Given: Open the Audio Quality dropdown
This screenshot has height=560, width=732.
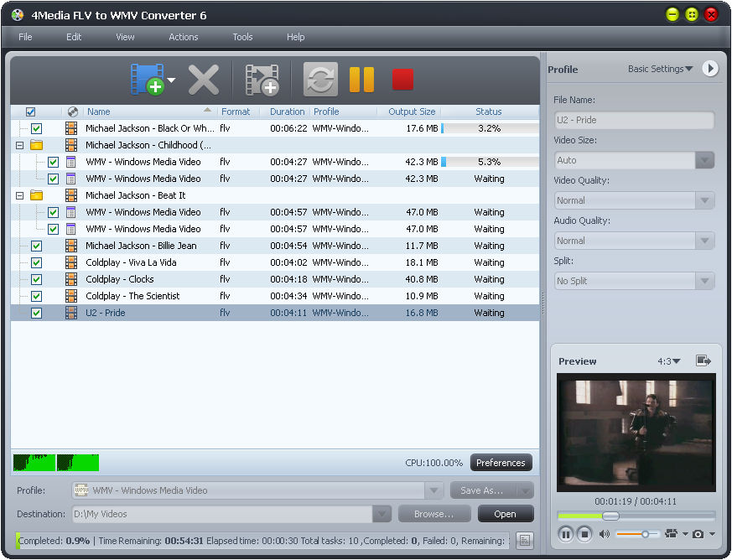Looking at the screenshot, I should coord(704,241).
